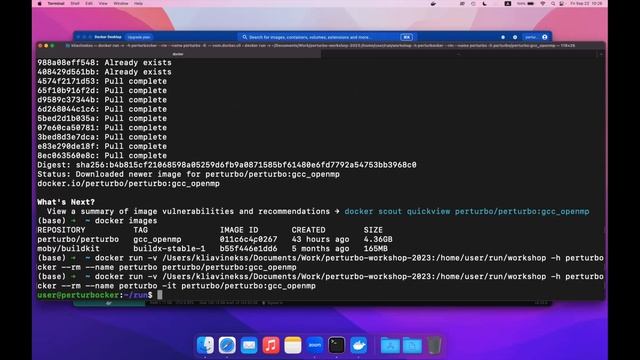Image resolution: width=640 pixels, height=360 pixels.
Task: Click the '5 months ago' created value
Action: [320, 249]
